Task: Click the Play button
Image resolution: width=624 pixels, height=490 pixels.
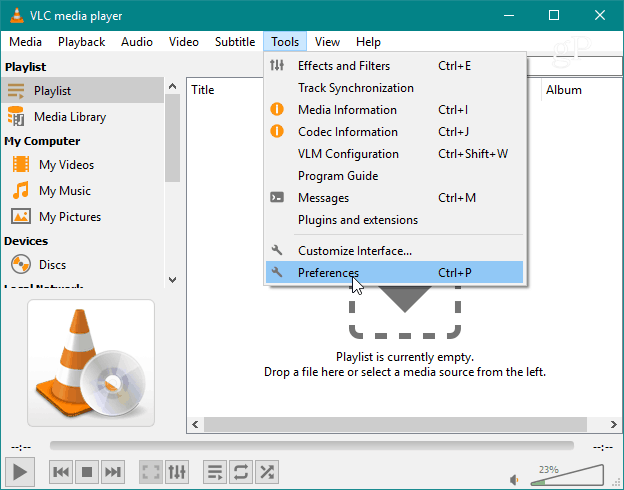Action: coord(20,472)
